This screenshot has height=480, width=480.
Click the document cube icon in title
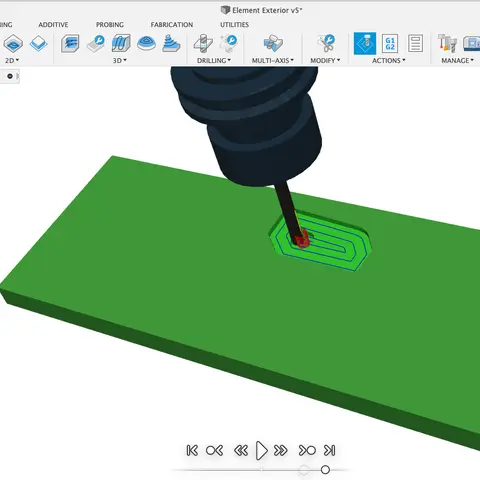(x=225, y=10)
